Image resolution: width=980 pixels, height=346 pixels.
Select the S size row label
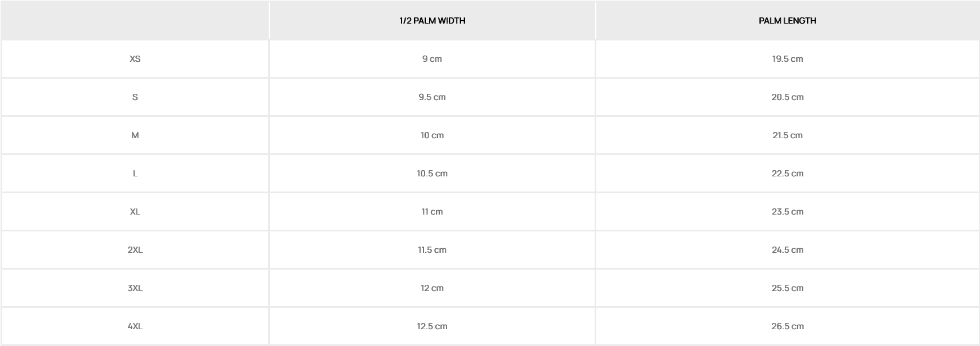[x=135, y=97]
